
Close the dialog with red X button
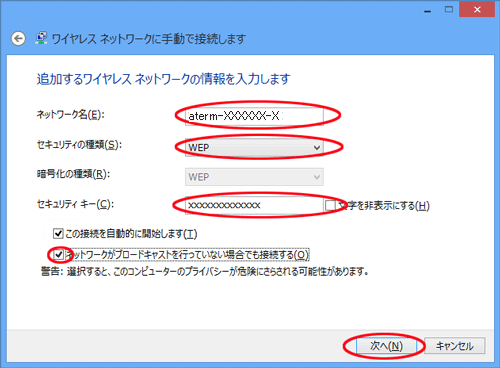(477, 9)
